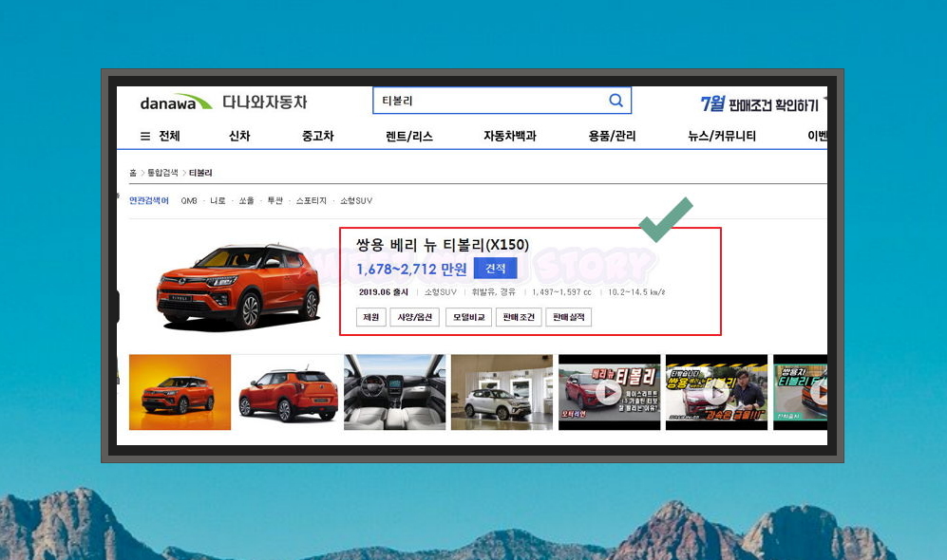
Task: Open the car interior dashboard thumbnail
Action: click(394, 392)
